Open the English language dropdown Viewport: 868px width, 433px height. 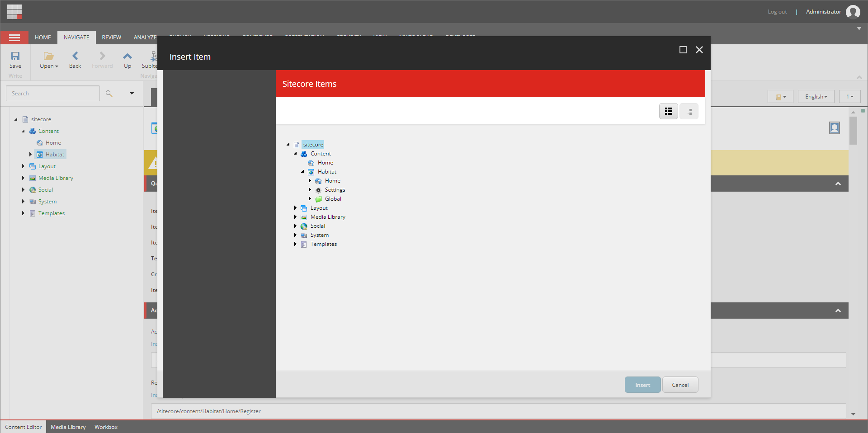816,97
